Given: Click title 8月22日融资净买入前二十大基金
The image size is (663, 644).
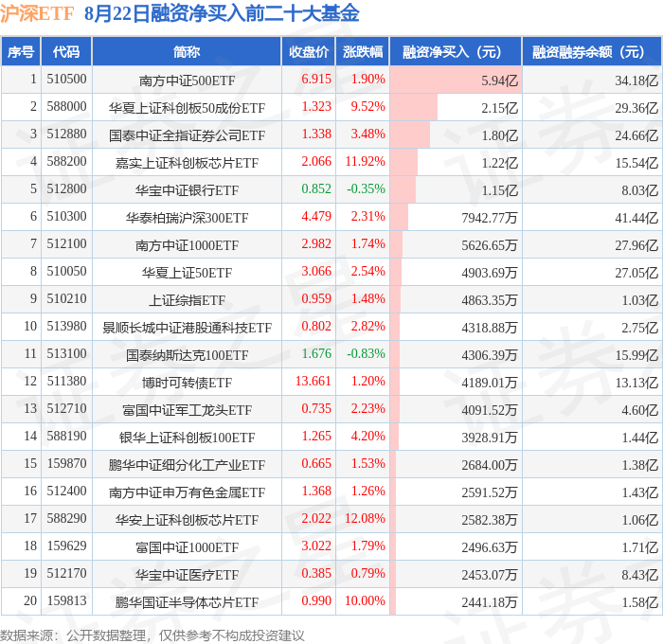Looking at the screenshot, I should click(x=222, y=13).
